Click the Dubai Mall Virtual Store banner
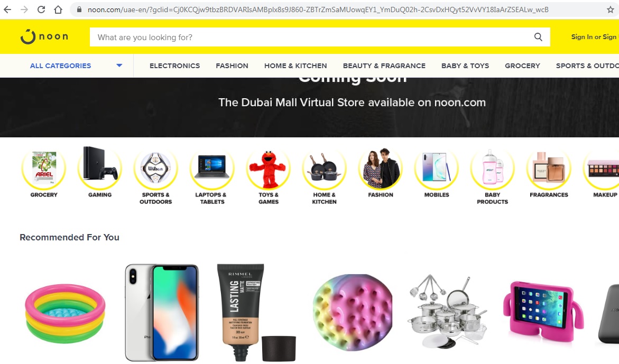The width and height of the screenshot is (619, 364). 310,107
